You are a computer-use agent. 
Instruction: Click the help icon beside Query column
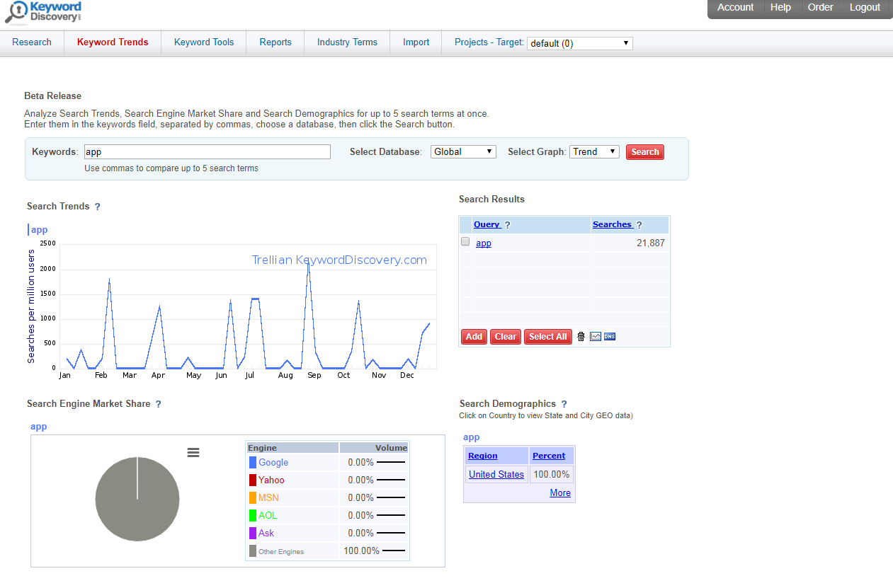click(x=508, y=225)
